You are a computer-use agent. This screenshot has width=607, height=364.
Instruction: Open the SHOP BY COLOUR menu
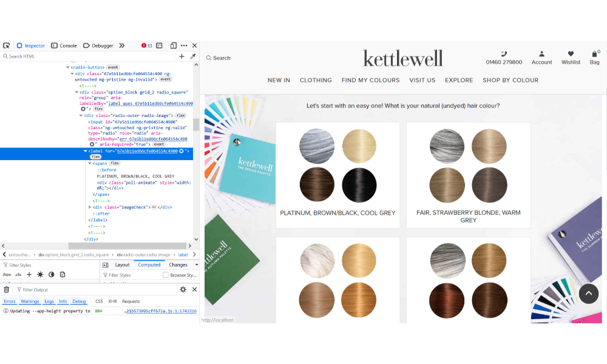pyautogui.click(x=510, y=81)
